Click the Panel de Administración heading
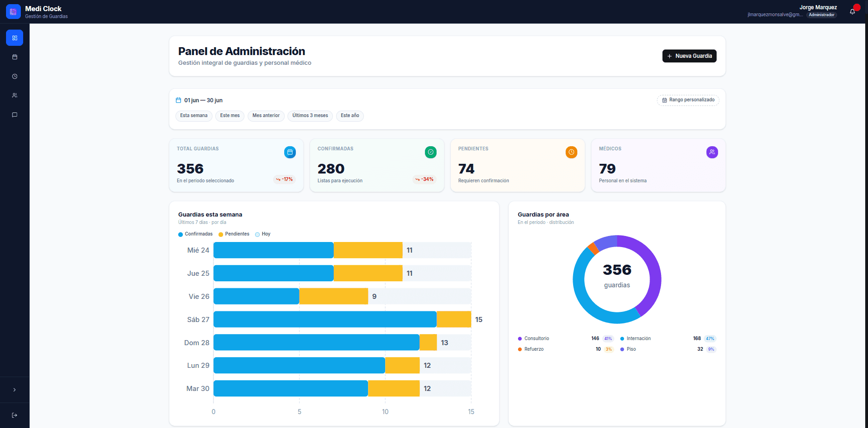 click(242, 51)
